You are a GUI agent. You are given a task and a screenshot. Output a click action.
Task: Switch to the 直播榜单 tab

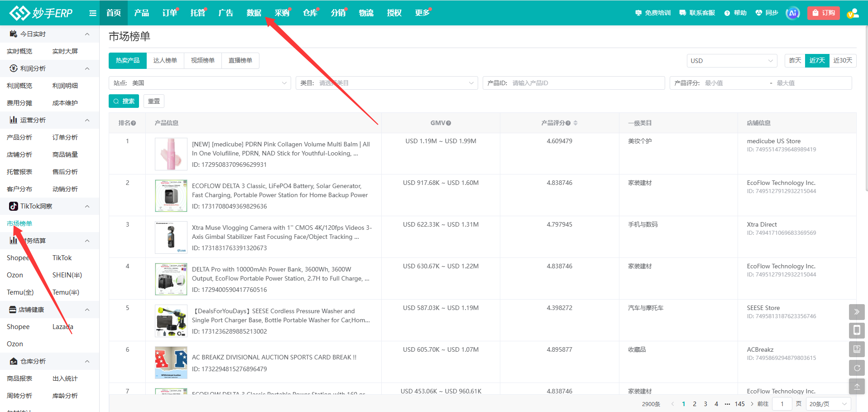(240, 61)
